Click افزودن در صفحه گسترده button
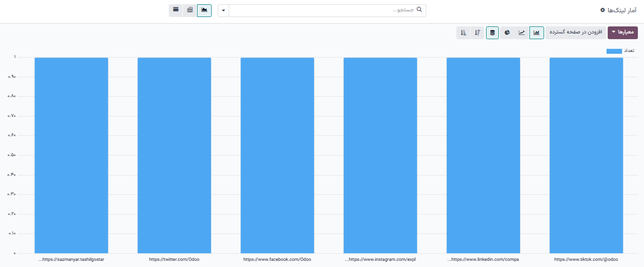The image size is (644, 267). [x=576, y=33]
